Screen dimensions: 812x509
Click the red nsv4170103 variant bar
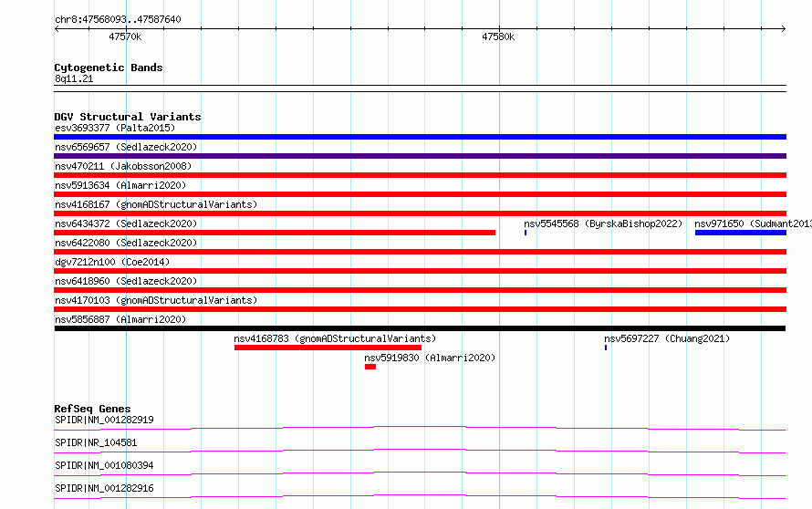pyautogui.click(x=420, y=309)
